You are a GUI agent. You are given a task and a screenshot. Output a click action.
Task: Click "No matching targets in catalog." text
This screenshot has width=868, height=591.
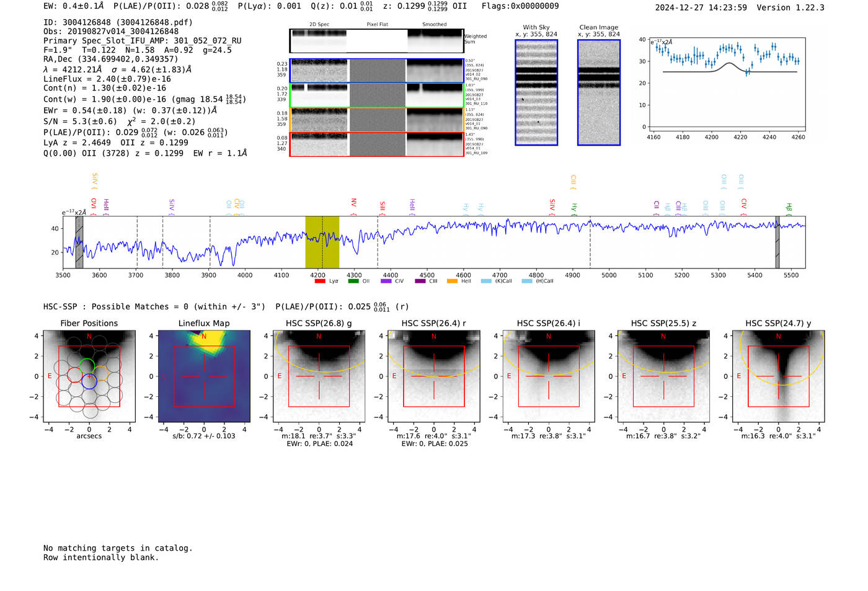tap(118, 548)
